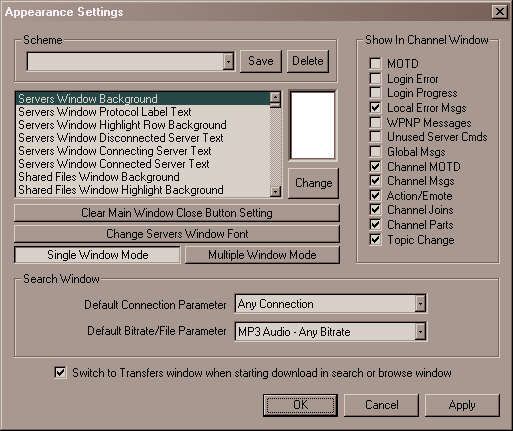This screenshot has width=513, height=431.
Task: Toggle the Channel Joins checkbox
Action: [x=375, y=210]
